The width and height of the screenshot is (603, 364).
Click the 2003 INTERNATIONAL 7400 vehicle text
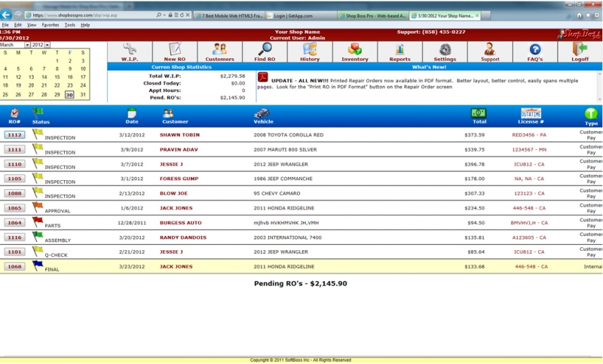pyautogui.click(x=287, y=237)
